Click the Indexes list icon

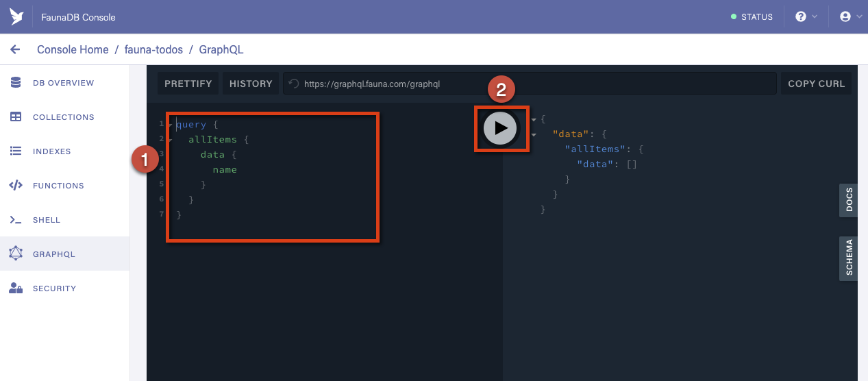point(16,151)
